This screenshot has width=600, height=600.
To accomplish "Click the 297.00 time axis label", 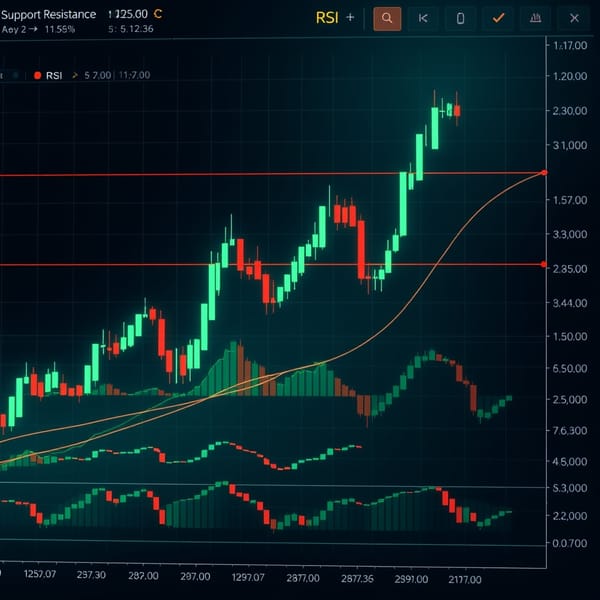I will point(195,577).
